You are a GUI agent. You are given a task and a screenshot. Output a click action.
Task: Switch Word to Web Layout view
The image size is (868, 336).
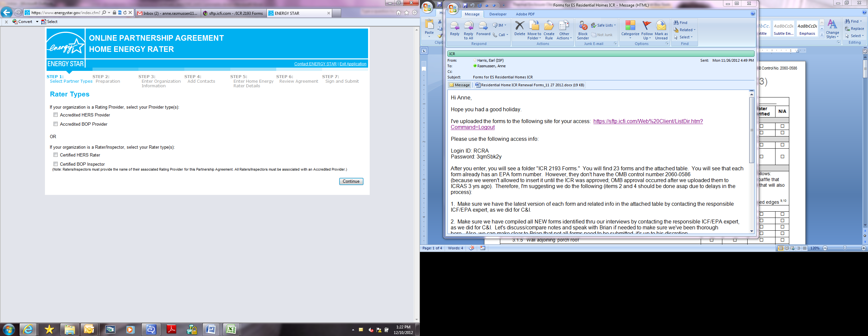(x=793, y=248)
